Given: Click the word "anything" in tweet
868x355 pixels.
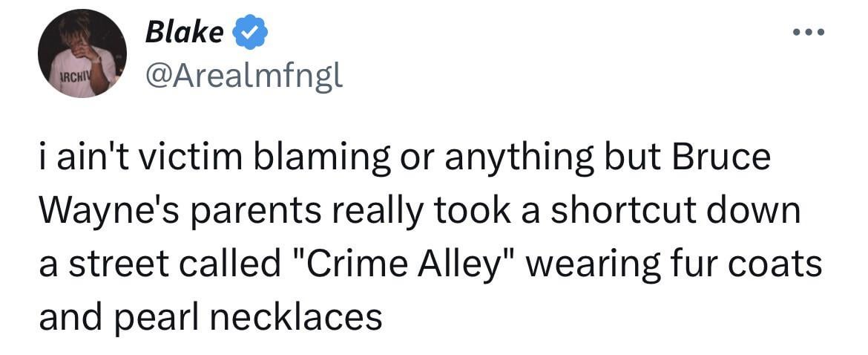Looking at the screenshot, I should point(541,159).
